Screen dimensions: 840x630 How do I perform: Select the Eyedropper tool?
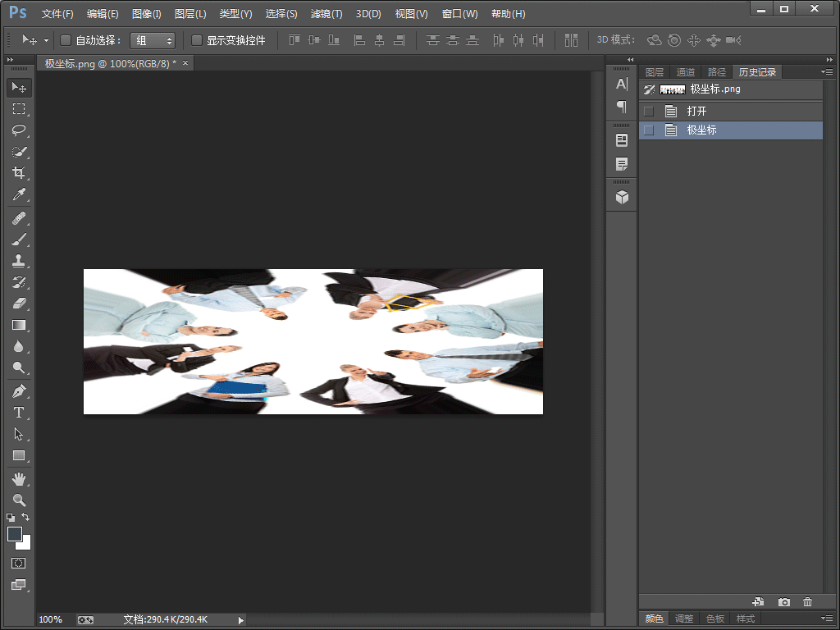point(19,194)
